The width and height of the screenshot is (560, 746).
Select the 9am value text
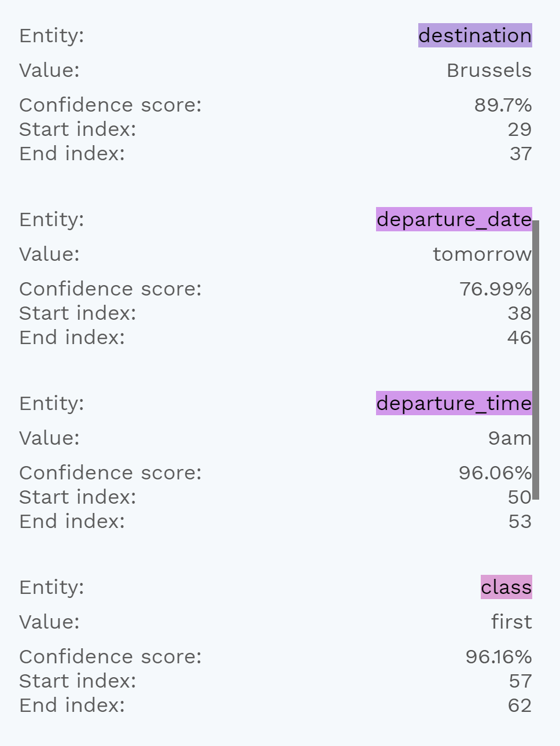(x=510, y=438)
